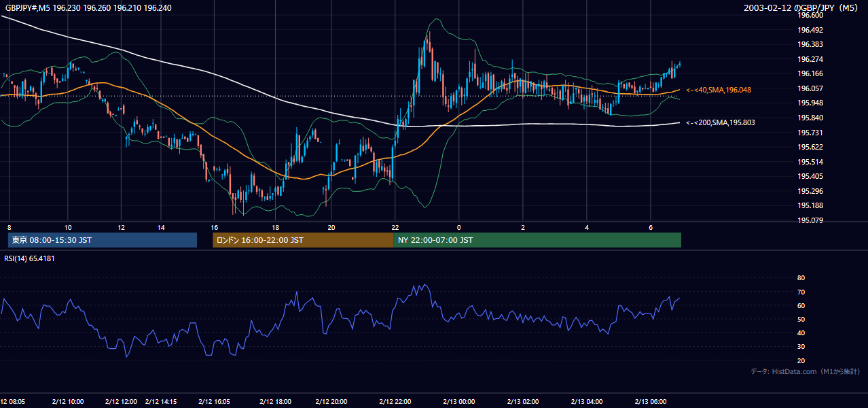Click price axis label 196.274
The width and height of the screenshot is (868, 408).
(810, 59)
